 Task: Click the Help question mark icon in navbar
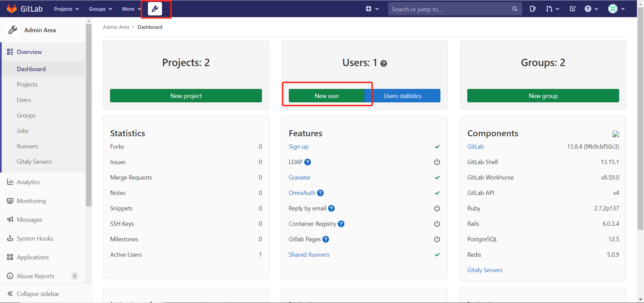(588, 9)
